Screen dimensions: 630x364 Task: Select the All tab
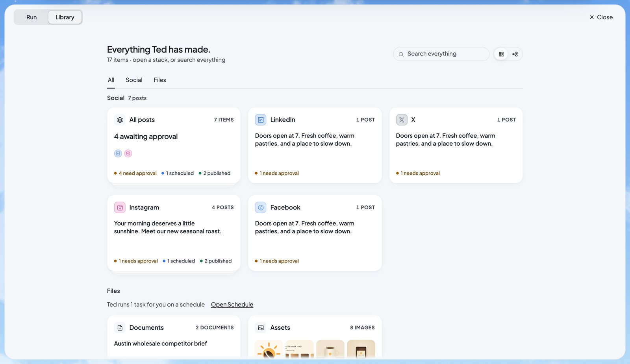coord(111,80)
